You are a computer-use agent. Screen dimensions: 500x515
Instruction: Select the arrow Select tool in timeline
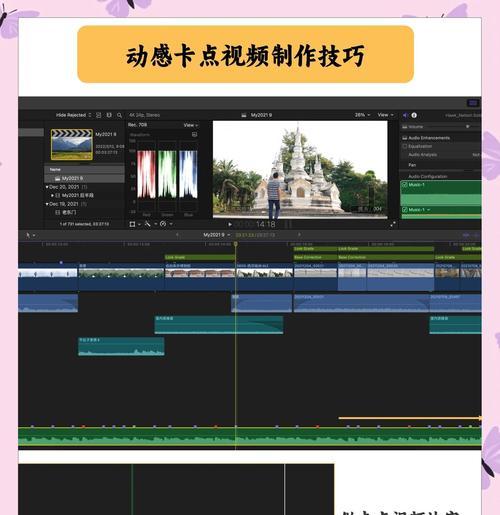point(28,235)
